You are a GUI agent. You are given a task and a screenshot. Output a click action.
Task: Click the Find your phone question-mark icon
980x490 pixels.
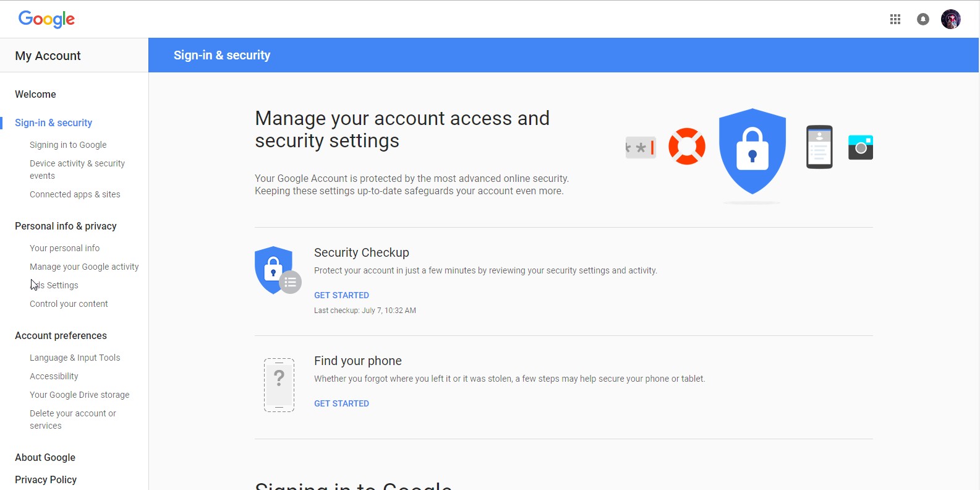coord(279,384)
